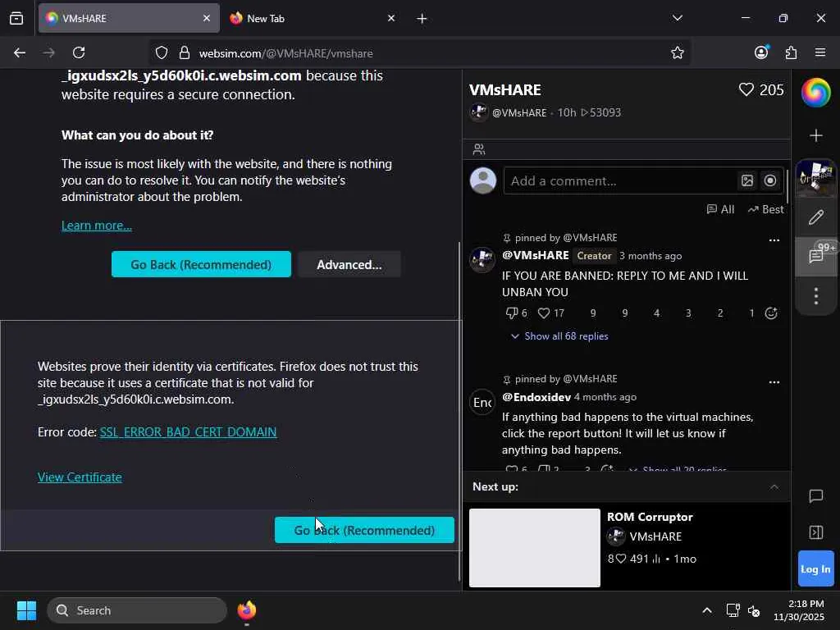Screen dimensions: 840x630
Task: Show hidden system tray icons chevron
Action: tap(706, 610)
